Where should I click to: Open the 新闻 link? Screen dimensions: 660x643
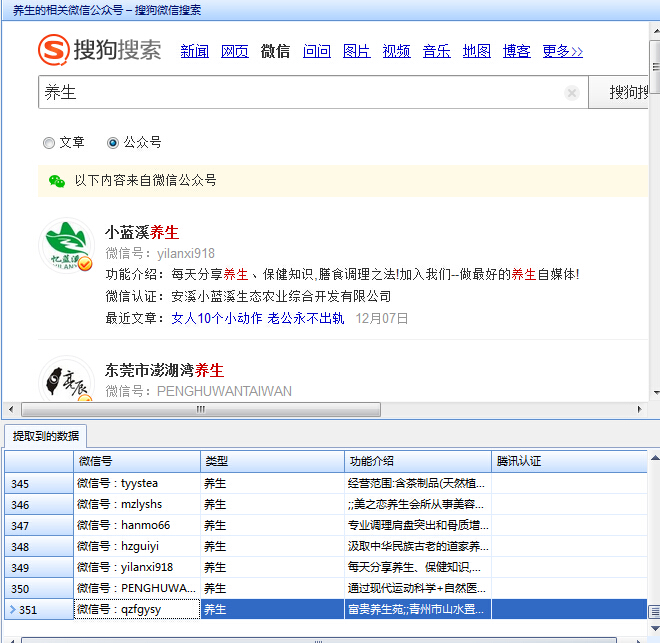(194, 51)
